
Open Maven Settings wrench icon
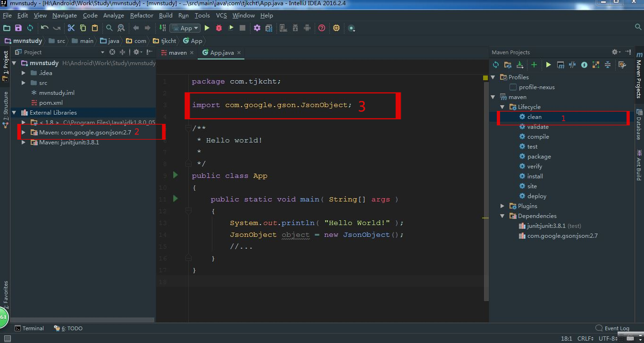click(x=622, y=65)
